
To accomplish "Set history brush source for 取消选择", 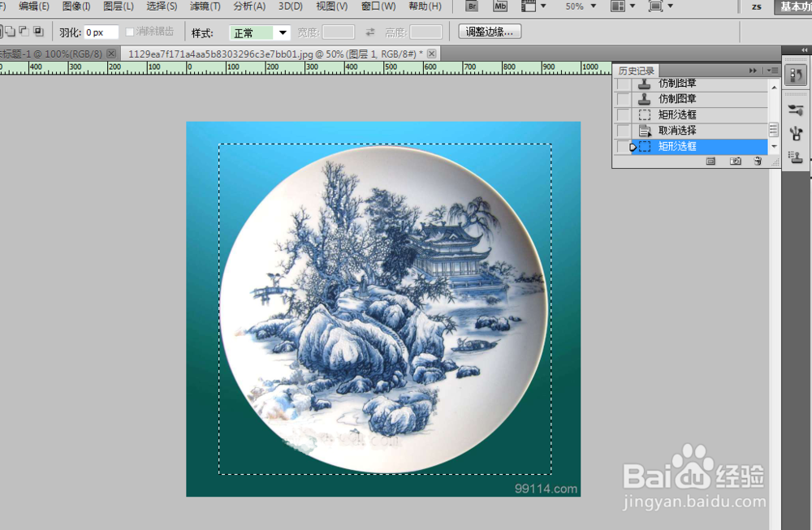I will pos(623,131).
